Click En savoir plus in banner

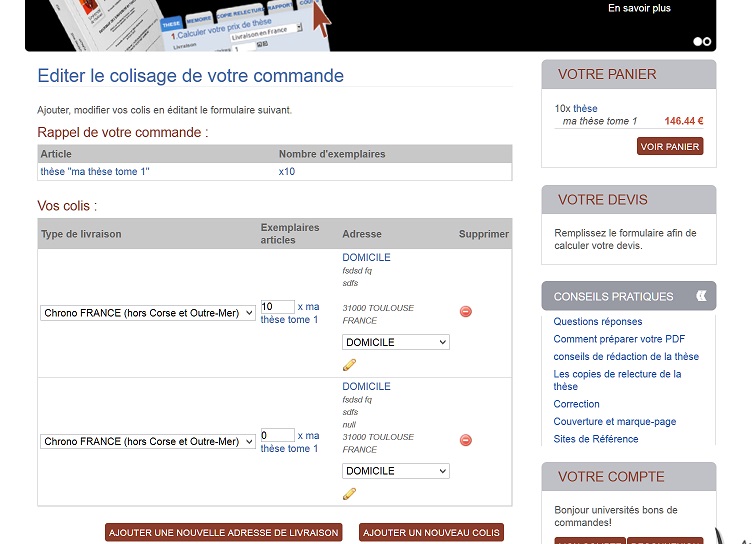point(639,9)
